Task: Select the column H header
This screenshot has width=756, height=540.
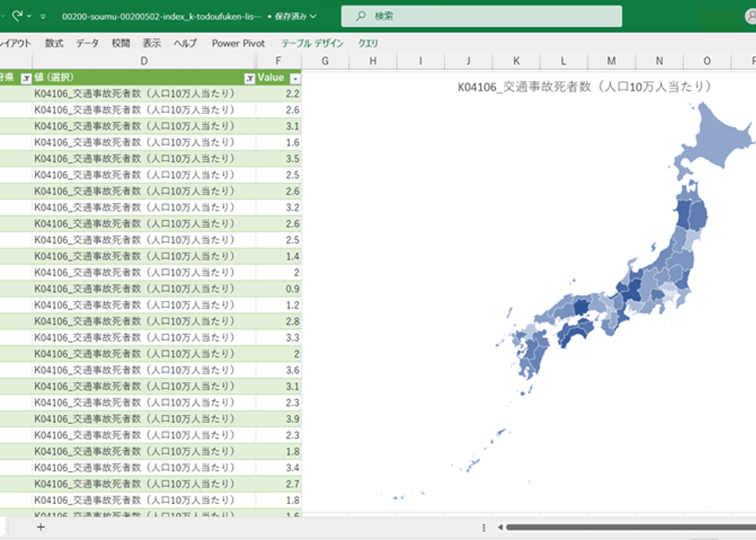Action: tap(373, 61)
